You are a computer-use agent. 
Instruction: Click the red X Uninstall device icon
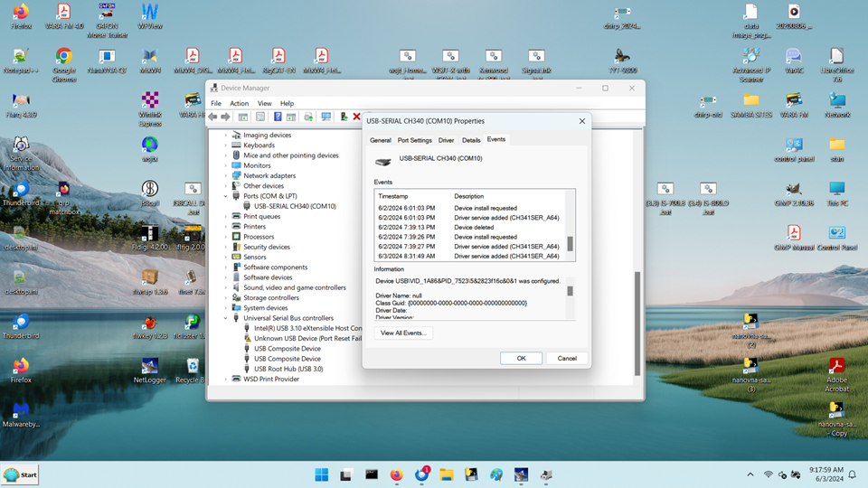click(356, 117)
